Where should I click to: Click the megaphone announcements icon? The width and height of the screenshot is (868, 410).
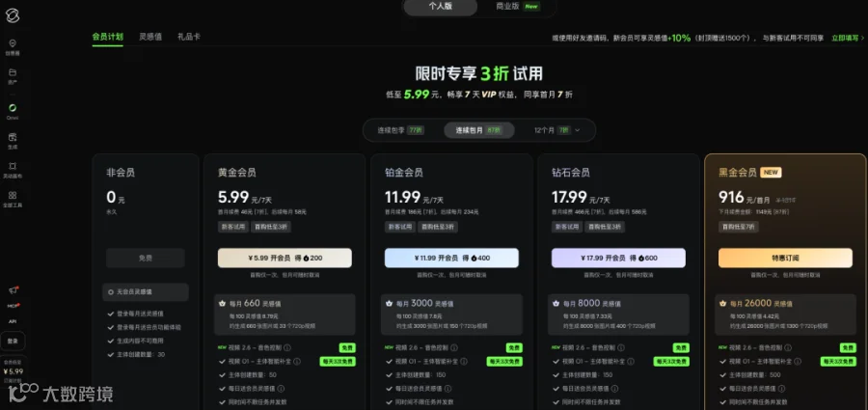click(13, 290)
